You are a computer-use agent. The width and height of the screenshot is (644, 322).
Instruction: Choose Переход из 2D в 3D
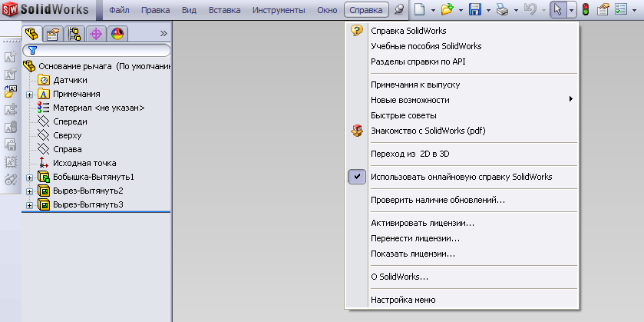pos(410,154)
